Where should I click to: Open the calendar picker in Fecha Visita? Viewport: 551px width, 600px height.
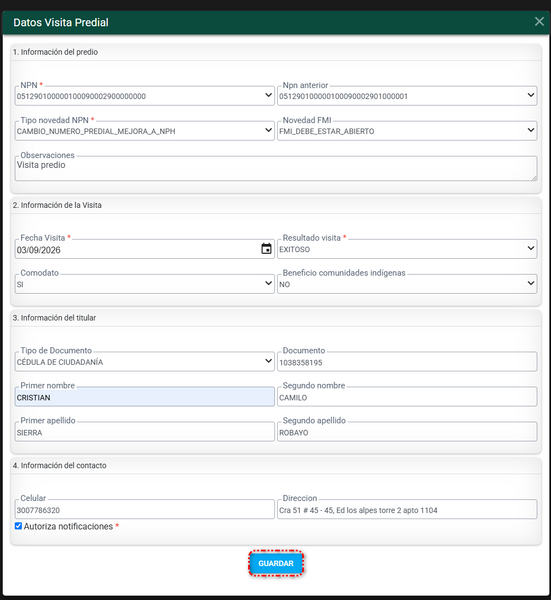pyautogui.click(x=266, y=249)
